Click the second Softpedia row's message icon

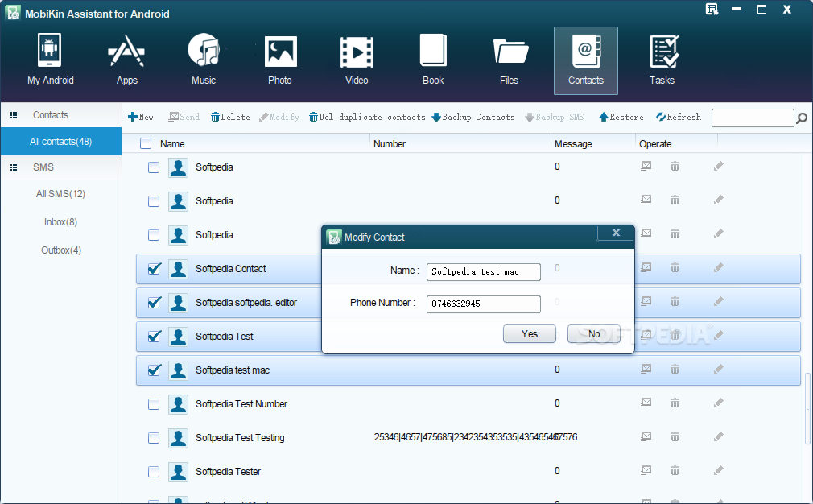point(646,200)
